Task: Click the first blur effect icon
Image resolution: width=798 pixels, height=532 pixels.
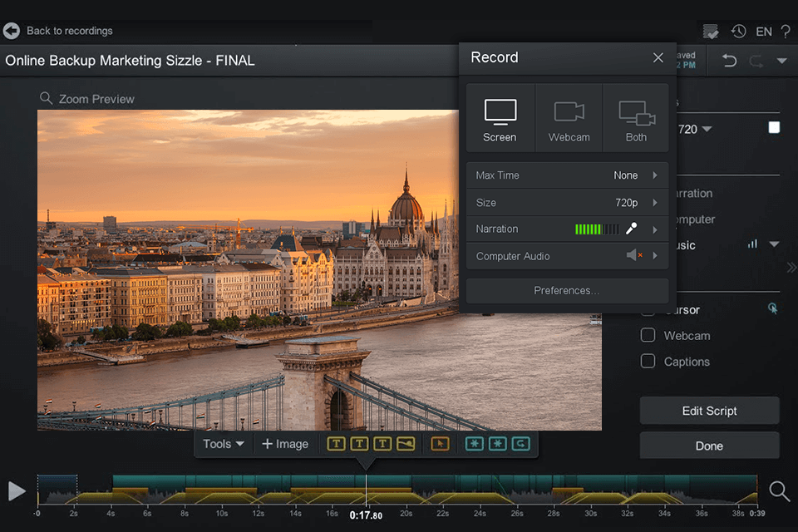Action: point(475,444)
